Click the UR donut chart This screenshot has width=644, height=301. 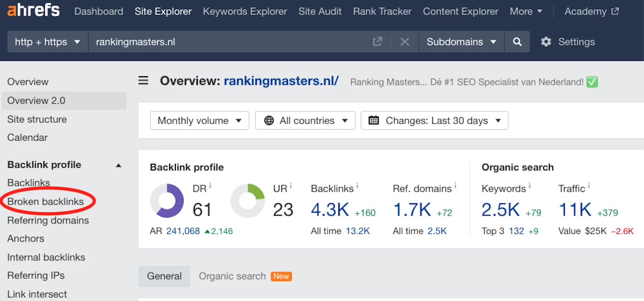[248, 201]
